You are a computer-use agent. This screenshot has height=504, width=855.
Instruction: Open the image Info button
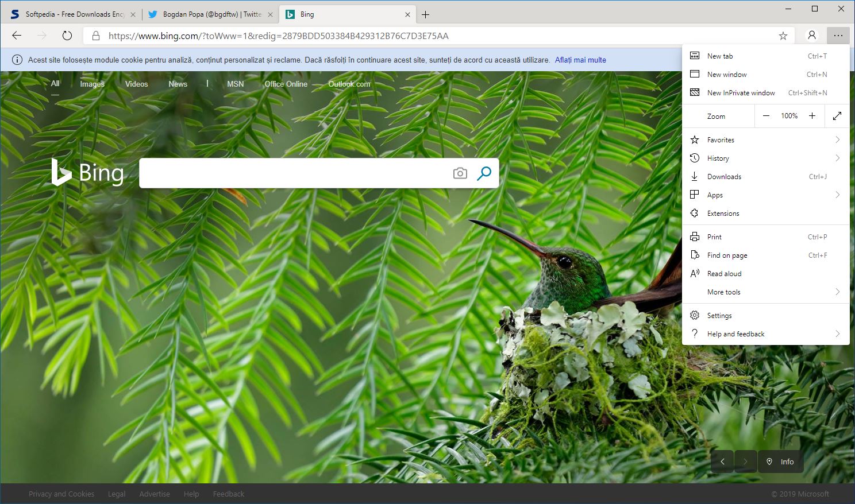780,462
